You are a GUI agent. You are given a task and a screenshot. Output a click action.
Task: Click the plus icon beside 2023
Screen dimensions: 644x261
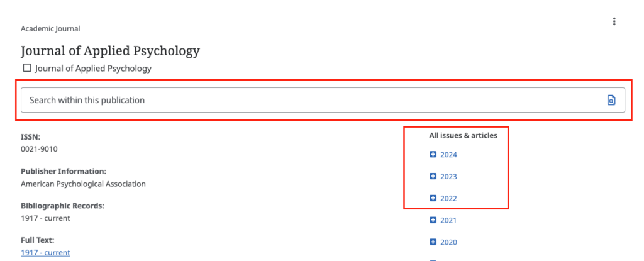(x=433, y=177)
